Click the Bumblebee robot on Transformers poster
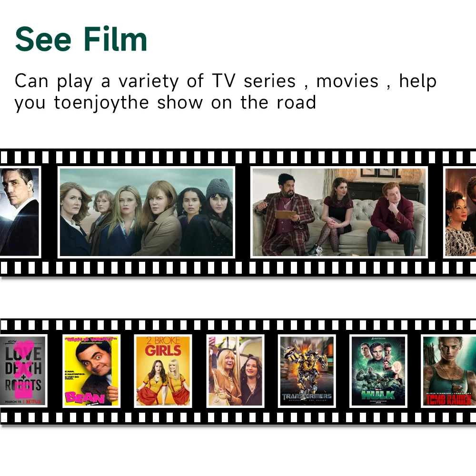Screen dimensions: 476x476 tap(305, 367)
